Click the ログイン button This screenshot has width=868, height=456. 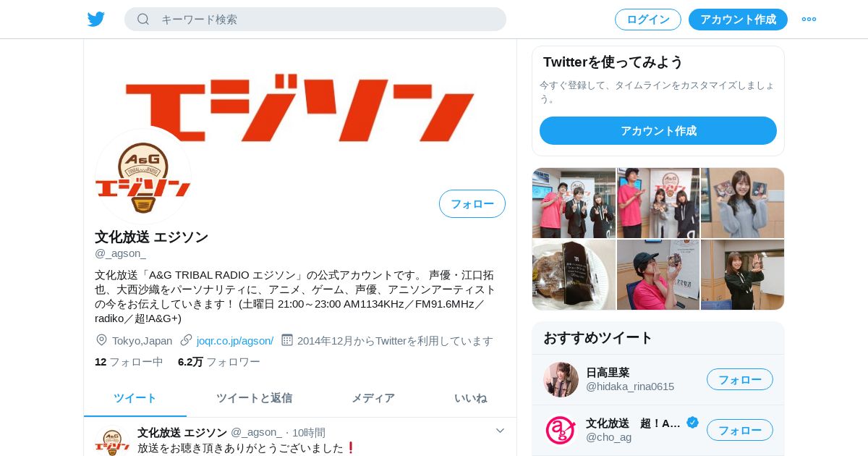point(648,20)
